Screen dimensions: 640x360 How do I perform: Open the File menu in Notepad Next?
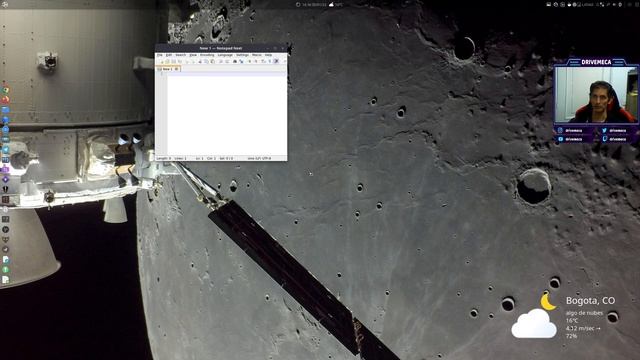coord(160,55)
